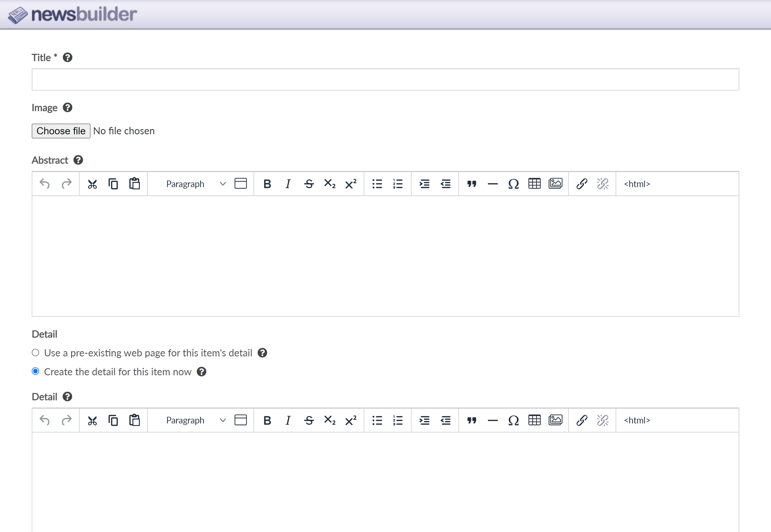This screenshot has height=532, width=771.
Task: Switch Detail editor to <html> source view
Action: [637, 420]
